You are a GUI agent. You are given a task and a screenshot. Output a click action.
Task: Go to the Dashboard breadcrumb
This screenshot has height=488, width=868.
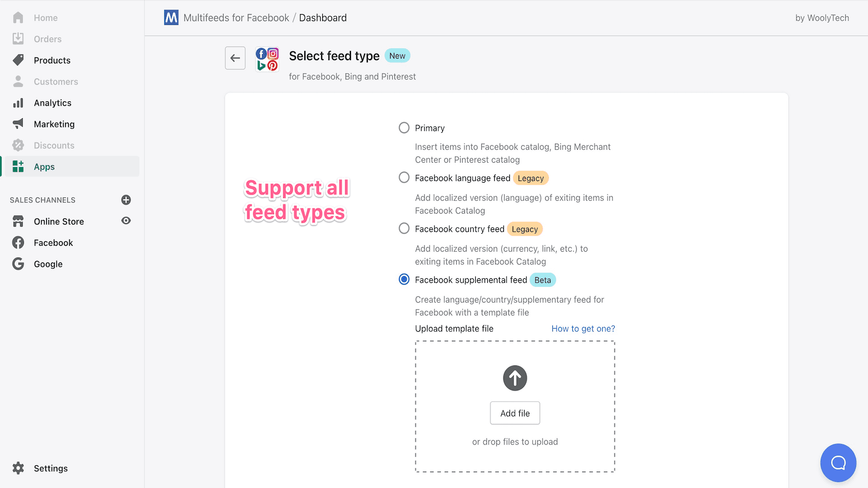(x=323, y=17)
